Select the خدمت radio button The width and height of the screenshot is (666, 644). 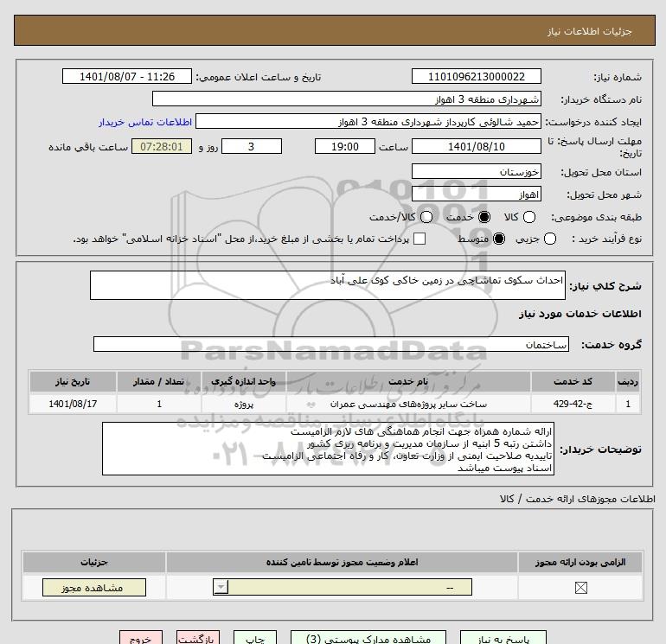484,217
